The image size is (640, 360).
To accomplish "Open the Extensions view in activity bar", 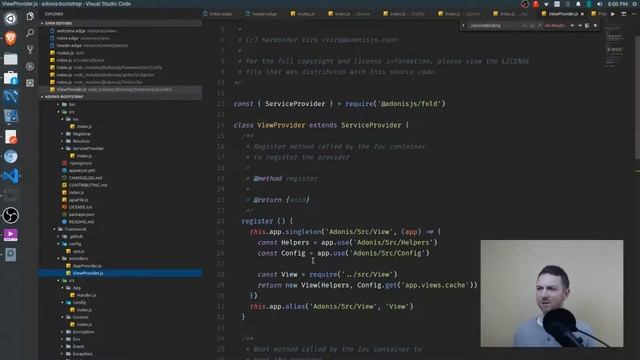I will (x=30, y=83).
